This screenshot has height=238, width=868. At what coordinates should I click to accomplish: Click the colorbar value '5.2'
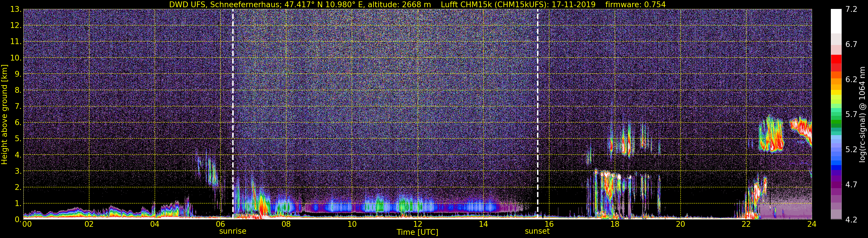tap(851, 149)
